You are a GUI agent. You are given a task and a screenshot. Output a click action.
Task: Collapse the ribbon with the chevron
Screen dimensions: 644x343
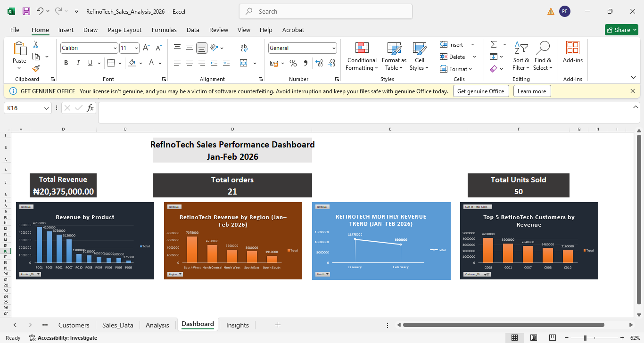pyautogui.click(x=633, y=78)
